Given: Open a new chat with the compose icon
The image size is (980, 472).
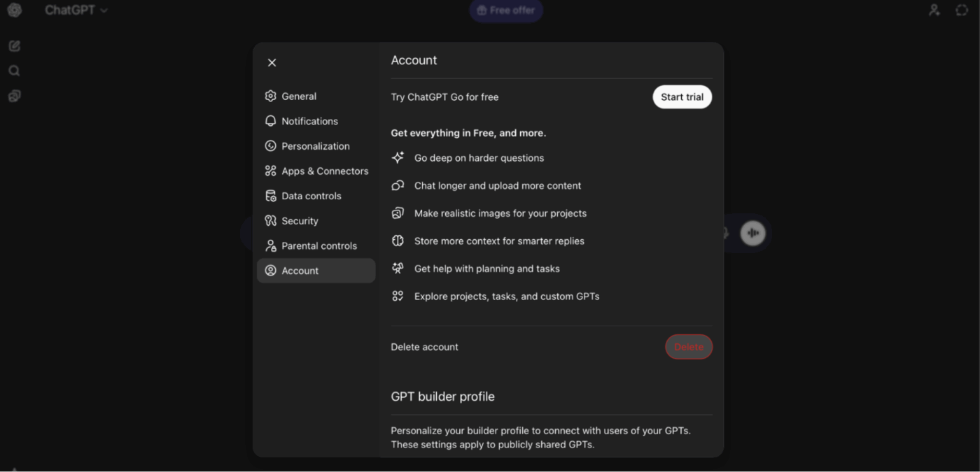Looking at the screenshot, I should [14, 45].
